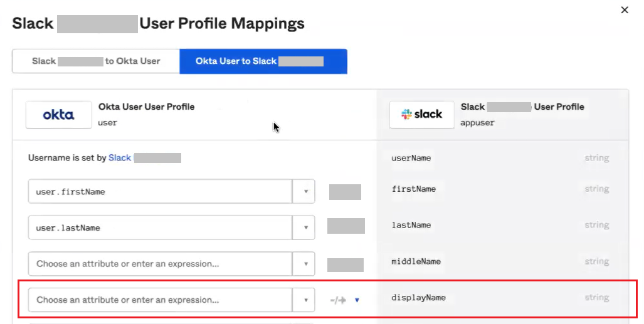The height and width of the screenshot is (324, 644).
Task: Open the displayName mapping direction caret
Action: click(357, 300)
